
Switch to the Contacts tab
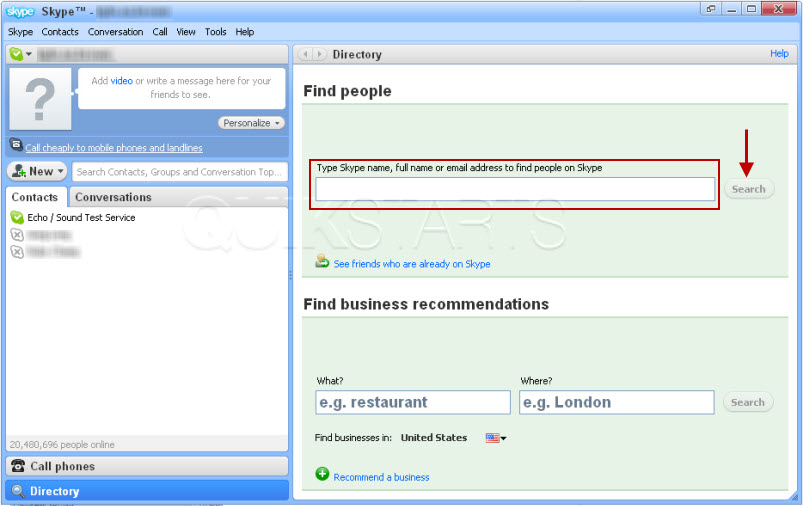tap(35, 197)
